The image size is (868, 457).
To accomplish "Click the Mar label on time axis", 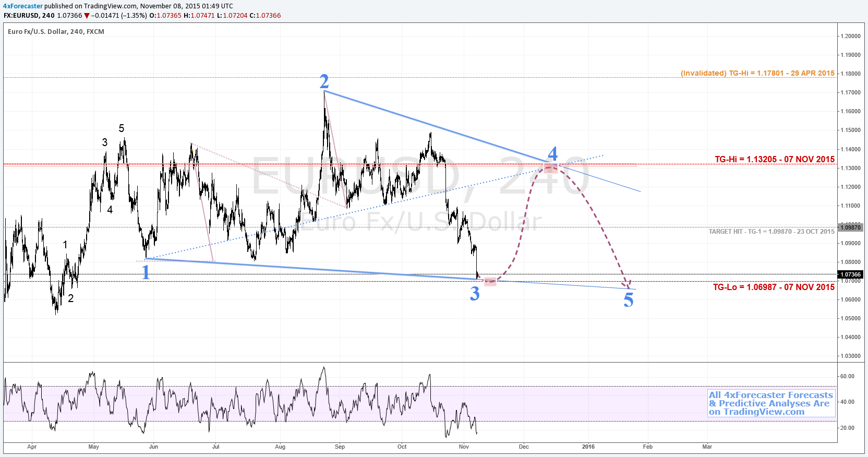I will coord(707,447).
